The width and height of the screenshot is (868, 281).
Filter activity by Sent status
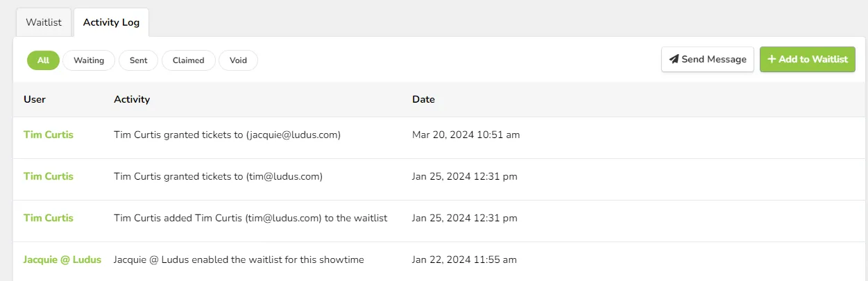pyautogui.click(x=138, y=60)
